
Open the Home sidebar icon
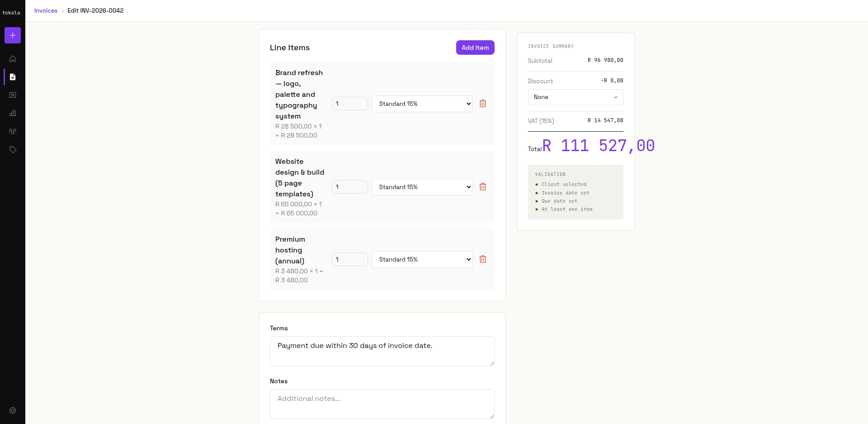(x=13, y=59)
